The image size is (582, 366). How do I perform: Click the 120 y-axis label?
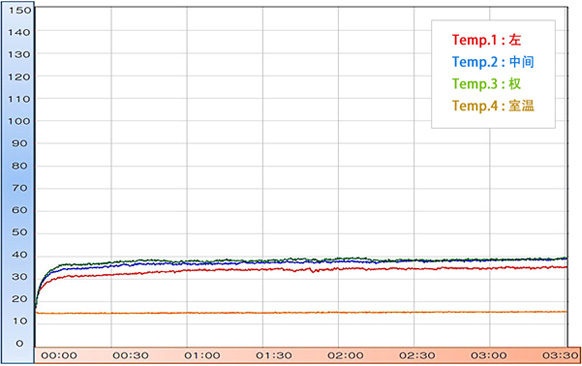(20, 77)
